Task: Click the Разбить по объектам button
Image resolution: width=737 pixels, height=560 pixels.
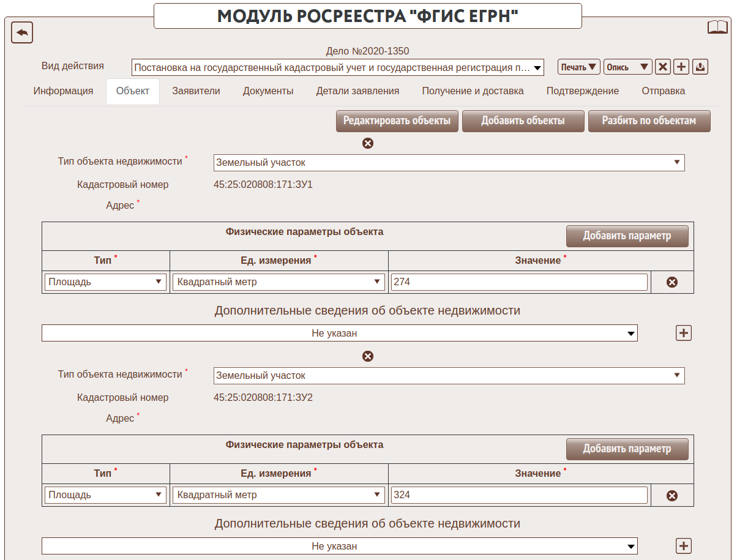Action: (x=649, y=121)
